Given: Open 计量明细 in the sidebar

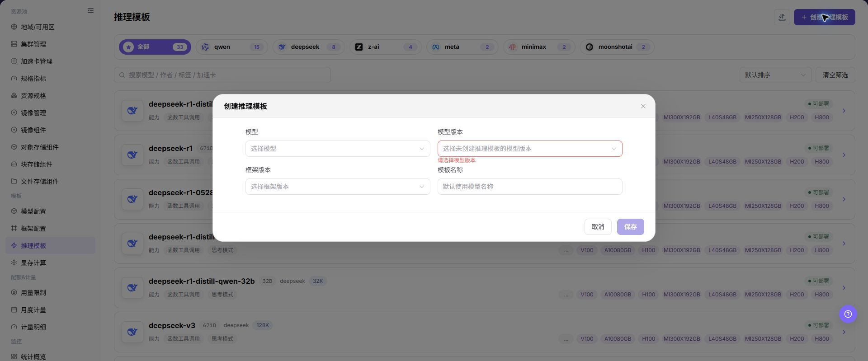Looking at the screenshot, I should click(51, 327).
